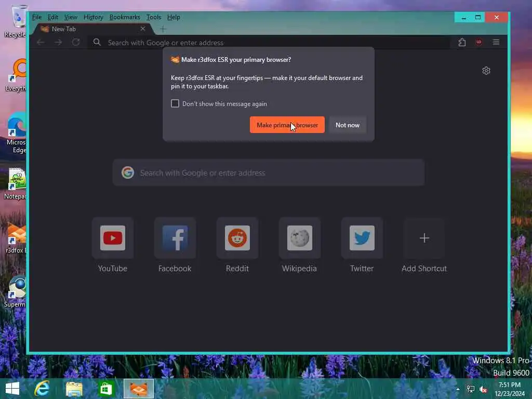The width and height of the screenshot is (532, 399).
Task: Reload the current page
Action: point(76,43)
